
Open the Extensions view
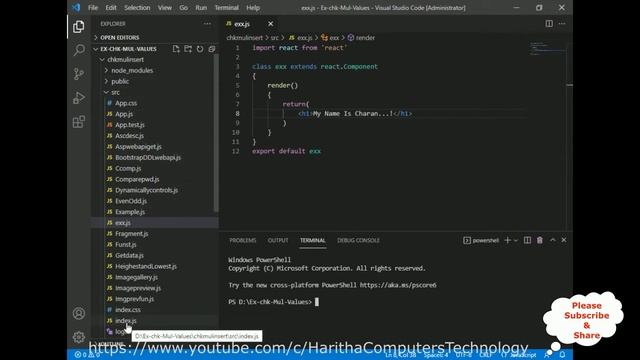tap(79, 122)
